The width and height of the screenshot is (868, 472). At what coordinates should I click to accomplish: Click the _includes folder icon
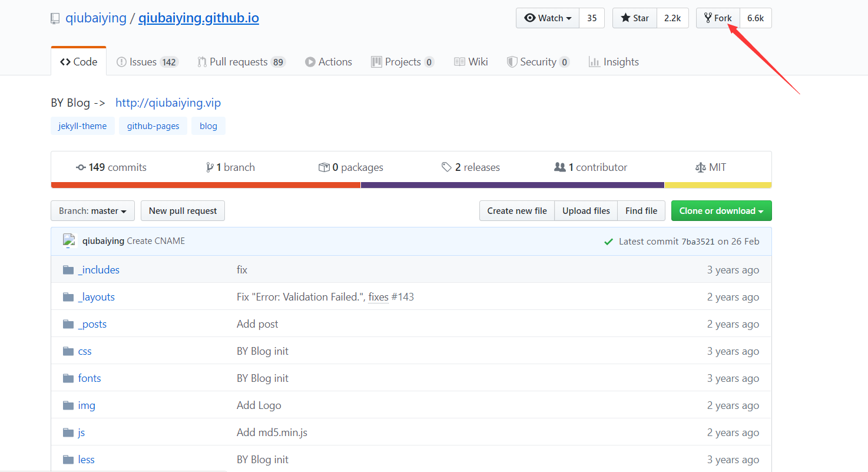(x=68, y=270)
